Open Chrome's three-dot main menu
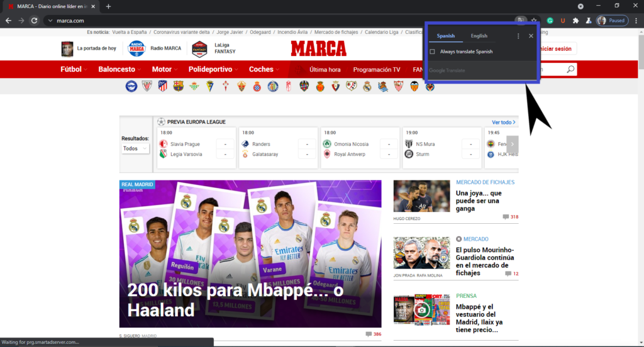 (x=636, y=21)
